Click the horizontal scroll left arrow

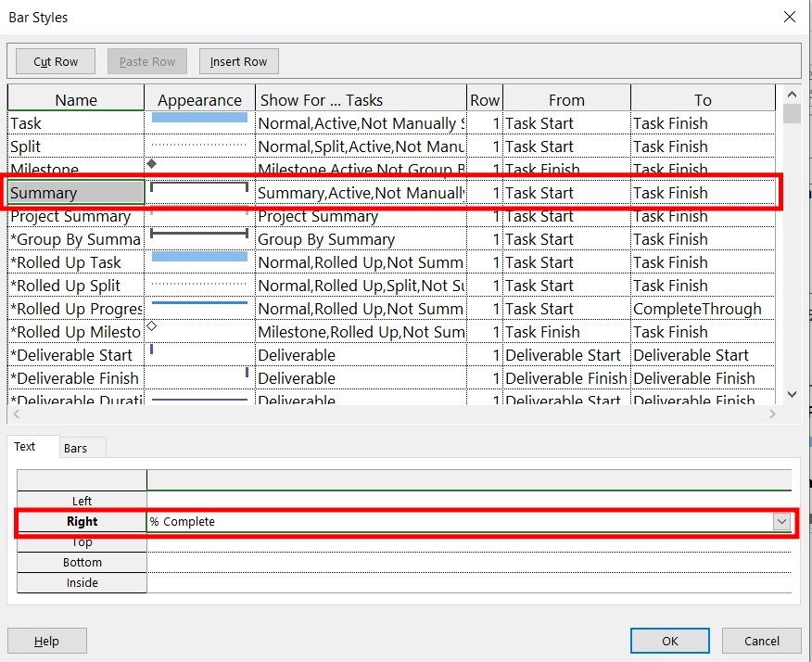pyautogui.click(x=16, y=414)
